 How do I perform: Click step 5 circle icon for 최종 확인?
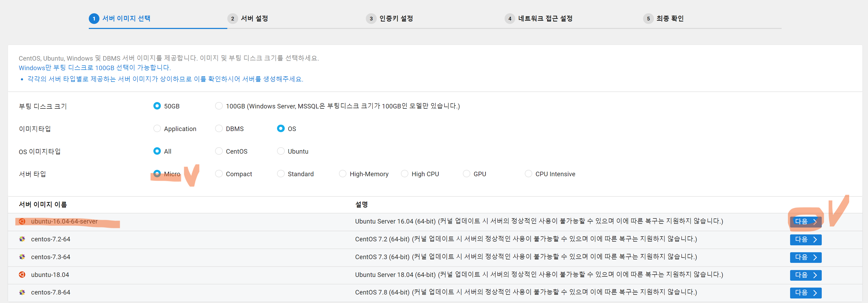[648, 19]
